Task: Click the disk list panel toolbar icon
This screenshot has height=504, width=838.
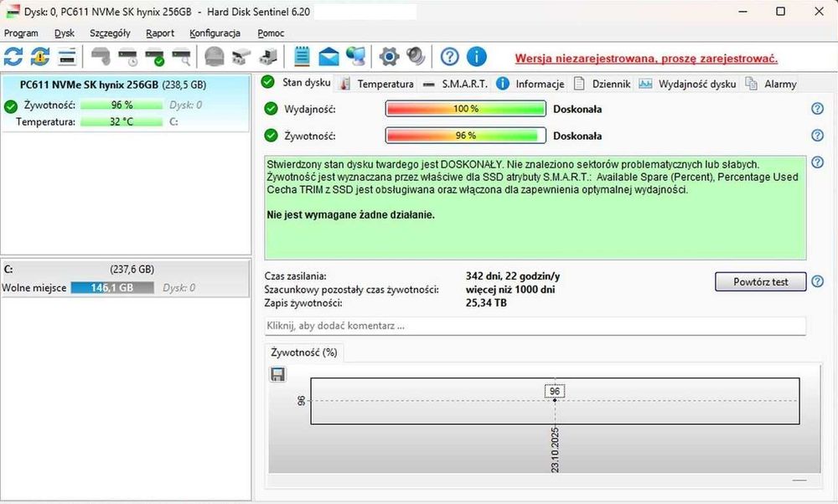Action: click(67, 57)
